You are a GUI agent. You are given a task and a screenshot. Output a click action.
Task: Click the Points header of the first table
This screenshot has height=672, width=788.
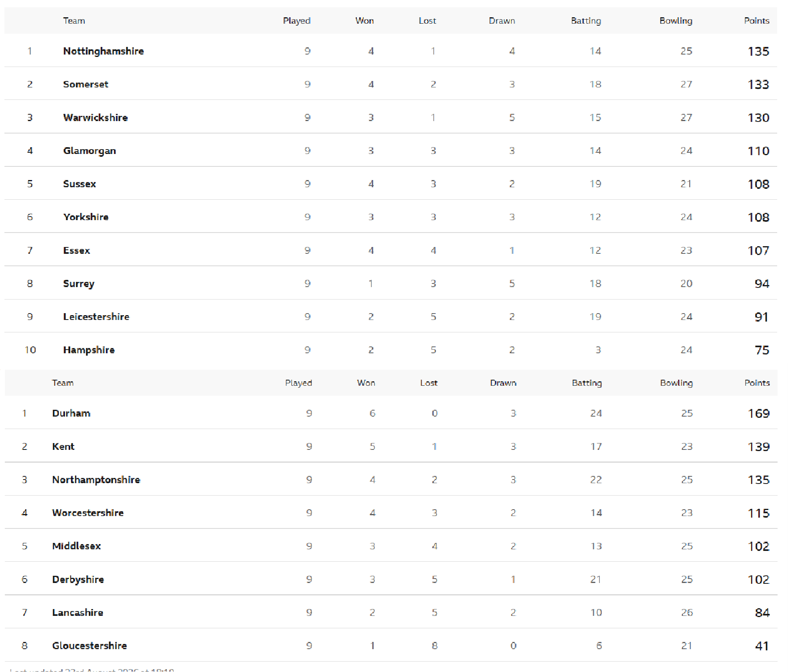(757, 21)
